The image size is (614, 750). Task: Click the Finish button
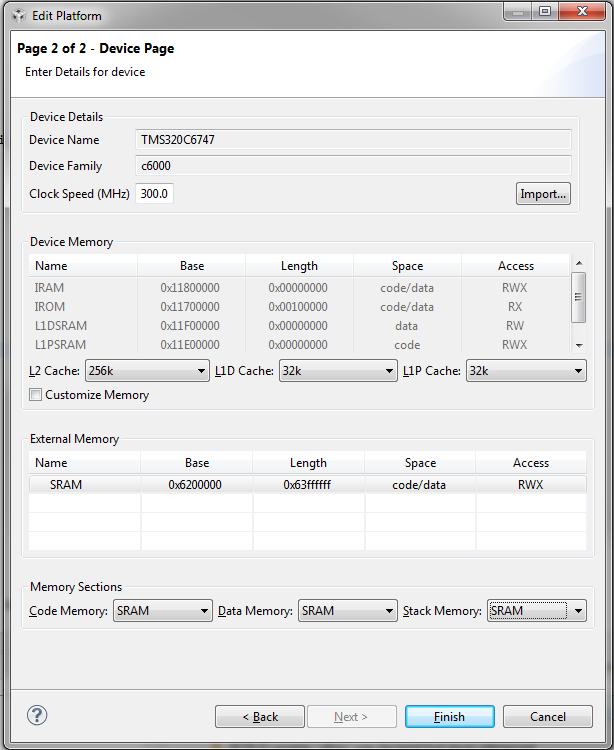450,717
